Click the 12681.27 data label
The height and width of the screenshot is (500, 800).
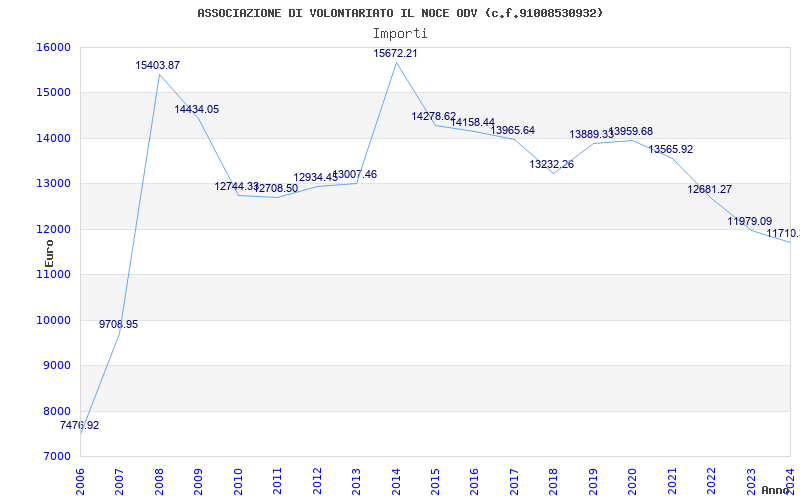tap(709, 189)
